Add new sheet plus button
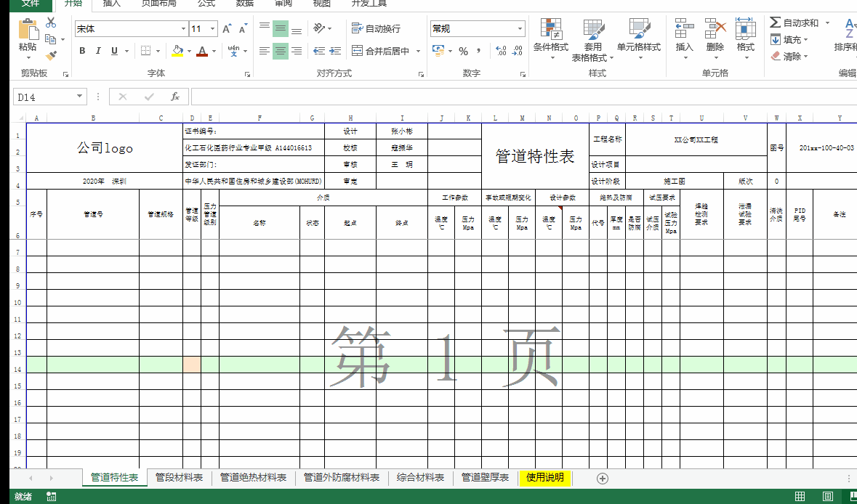Image resolution: width=857 pixels, height=504 pixels. [x=603, y=479]
